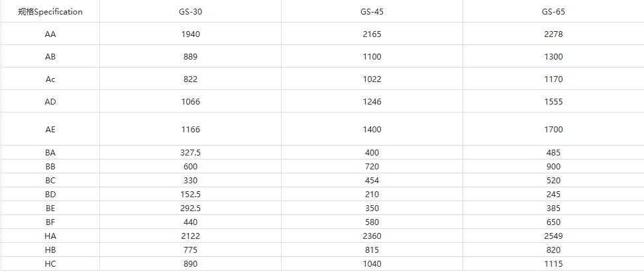This screenshot has width=644, height=272.
Task: Select the GS-65 column header
Action: [553, 11]
